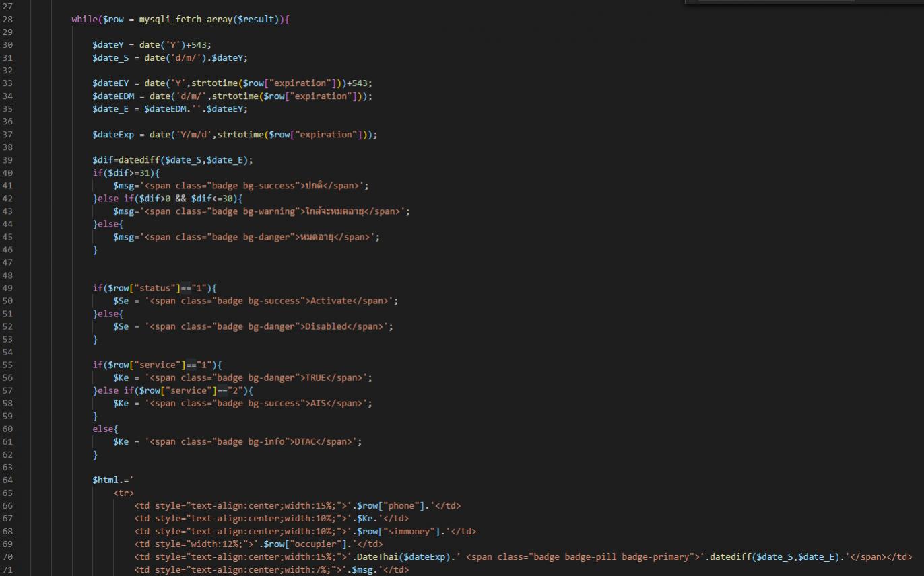The width and height of the screenshot is (924, 576).
Task: Click $dif=datediff on line 39
Action: [x=126, y=160]
